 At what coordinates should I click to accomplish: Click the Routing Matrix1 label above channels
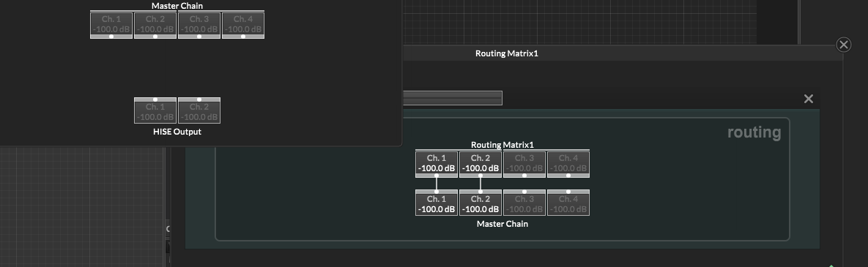coord(502,145)
